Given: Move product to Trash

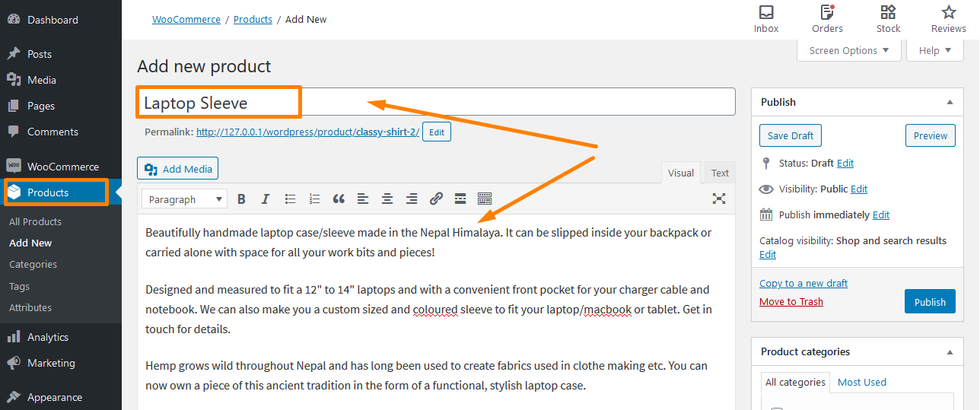Looking at the screenshot, I should click(x=791, y=301).
